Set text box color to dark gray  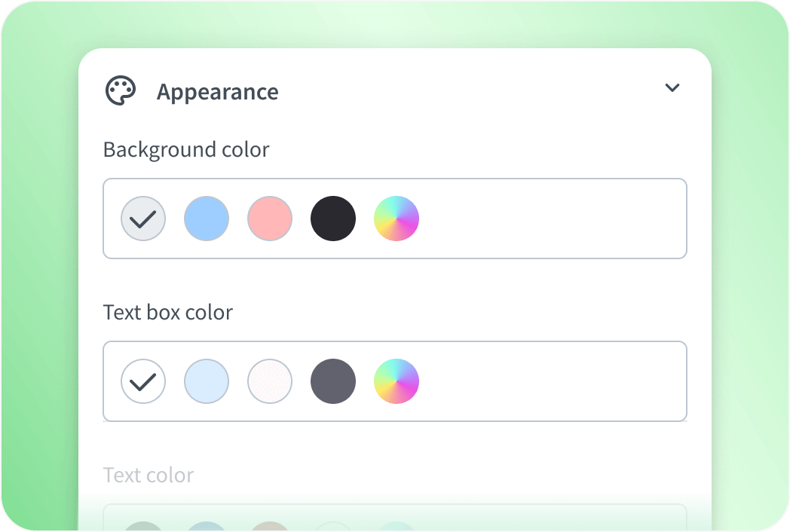[x=333, y=381]
